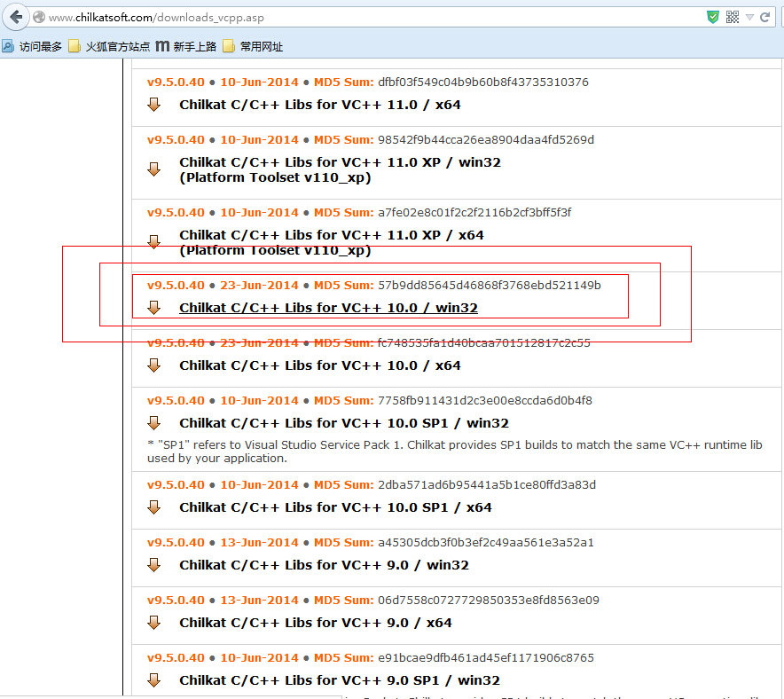Open Chilkat Libs for VC++ 9.0 / win32 link

(x=324, y=565)
